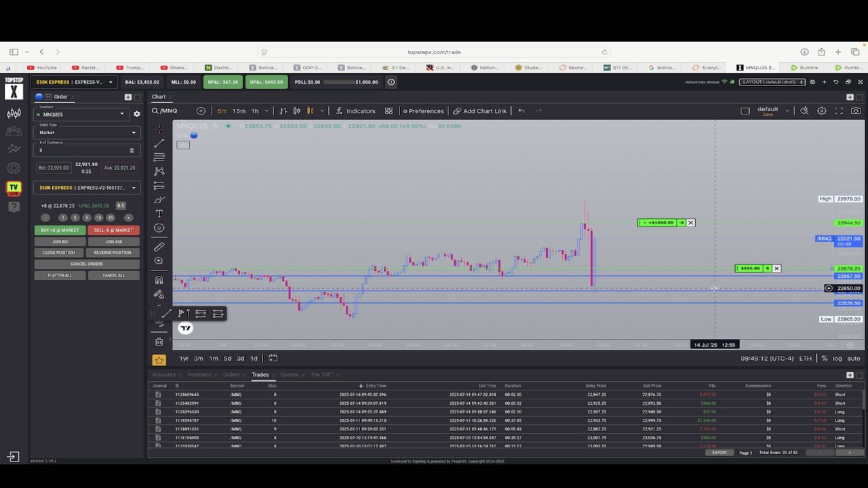
Task: Toggle log scale on chart
Action: [x=837, y=358]
